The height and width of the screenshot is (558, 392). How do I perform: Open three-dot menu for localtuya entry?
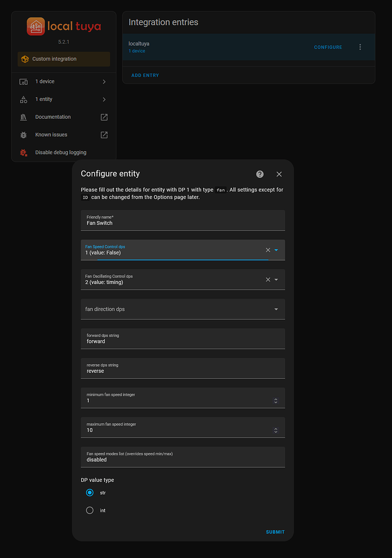click(x=360, y=47)
